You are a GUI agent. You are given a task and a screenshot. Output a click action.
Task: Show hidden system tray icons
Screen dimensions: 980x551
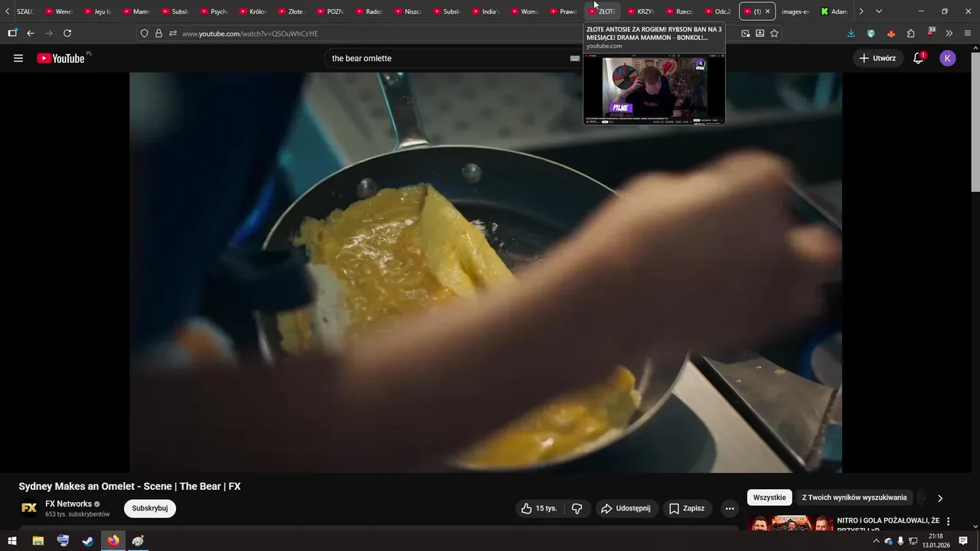click(876, 541)
